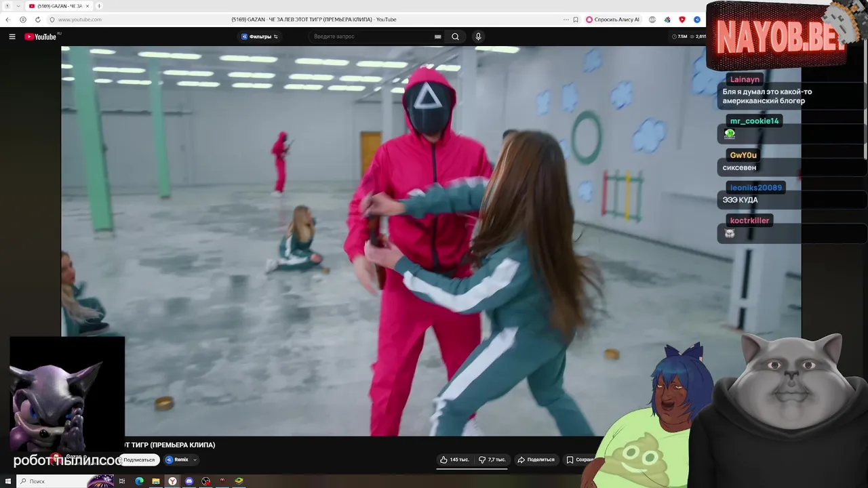Click chat message 'сиксевен'
This screenshot has width=868, height=488.
click(739, 167)
